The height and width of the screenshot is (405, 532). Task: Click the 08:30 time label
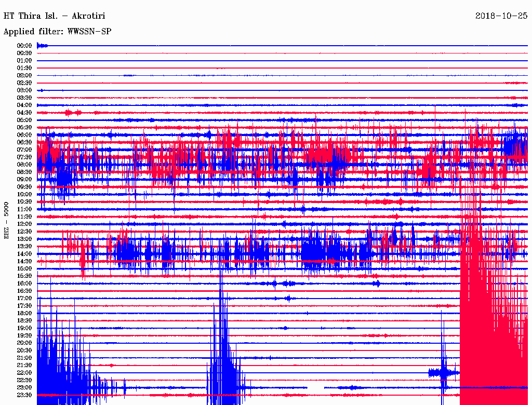24,172
